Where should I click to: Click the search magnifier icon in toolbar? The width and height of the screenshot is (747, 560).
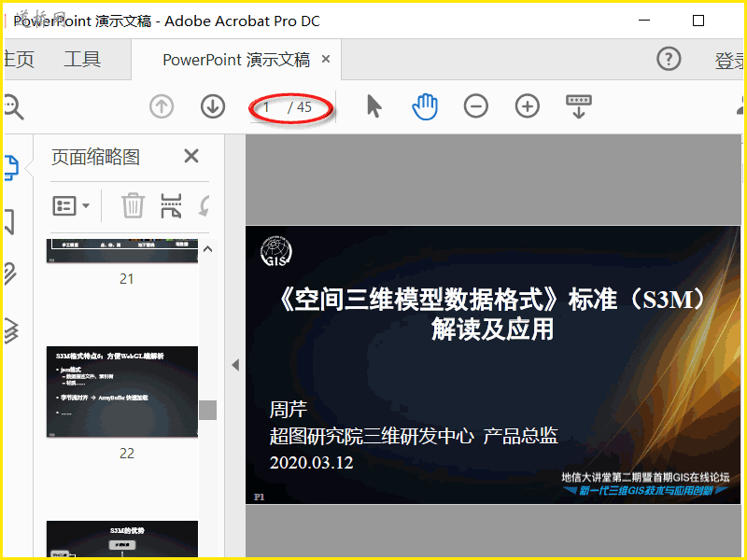tap(13, 106)
